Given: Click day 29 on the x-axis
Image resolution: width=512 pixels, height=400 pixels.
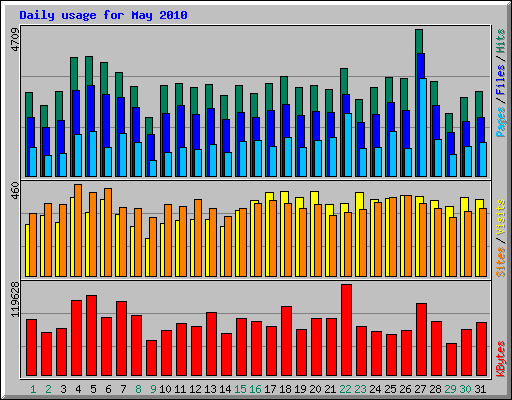Looking at the screenshot, I should [450, 389].
